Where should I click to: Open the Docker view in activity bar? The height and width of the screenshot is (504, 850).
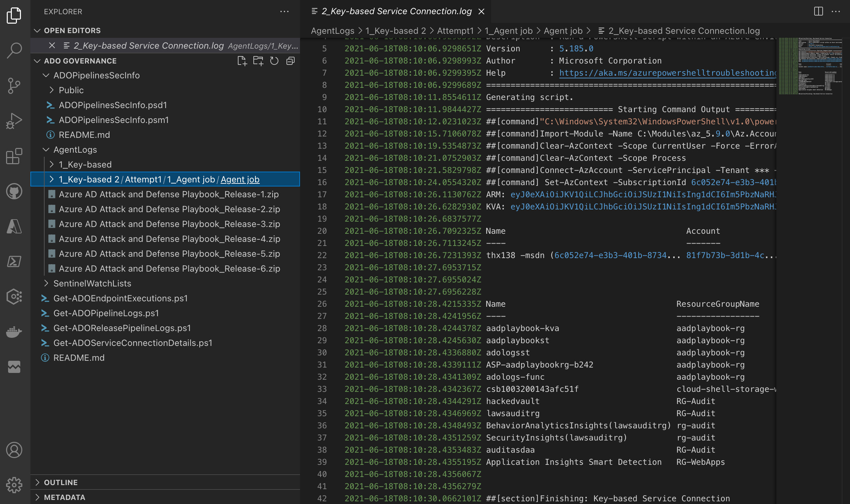pyautogui.click(x=14, y=332)
